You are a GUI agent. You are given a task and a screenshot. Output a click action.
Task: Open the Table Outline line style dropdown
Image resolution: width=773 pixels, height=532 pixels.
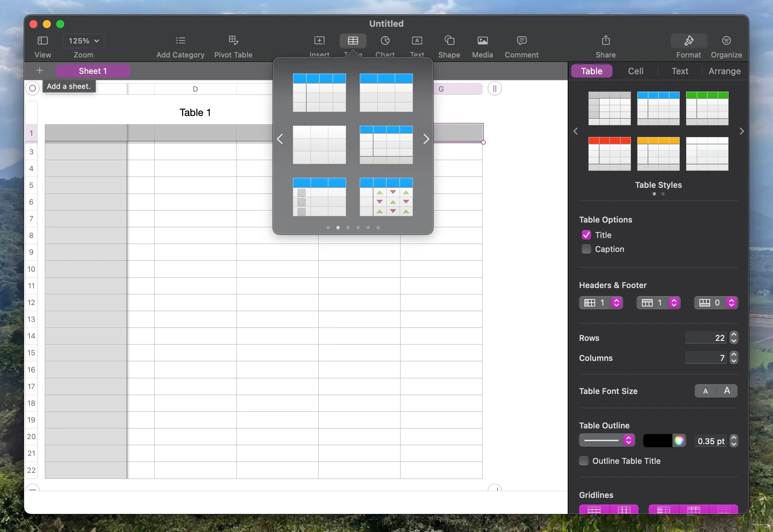pos(606,440)
